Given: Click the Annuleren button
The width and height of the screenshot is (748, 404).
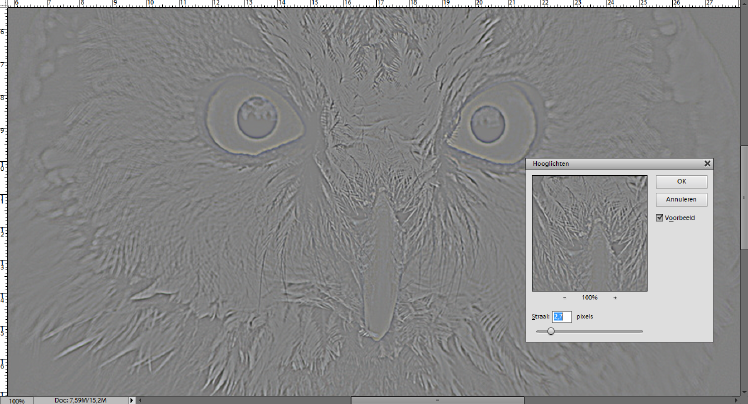Looking at the screenshot, I should pos(681,199).
